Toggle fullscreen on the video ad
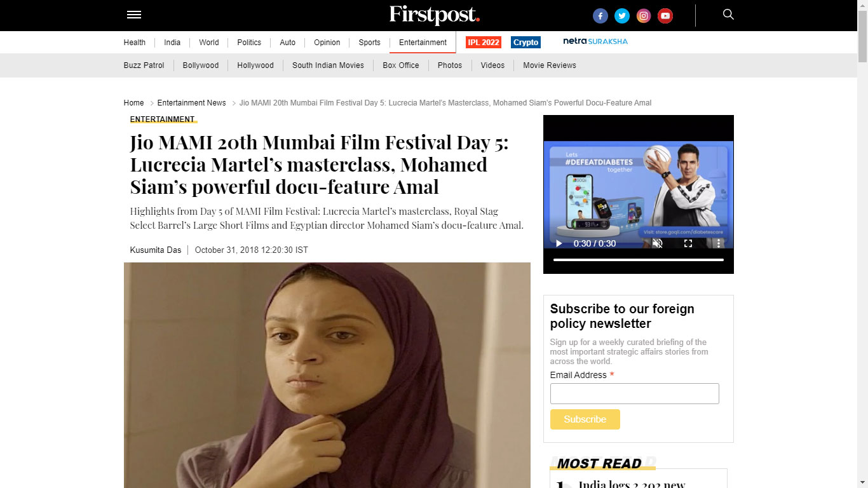This screenshot has height=488, width=868. coord(688,243)
